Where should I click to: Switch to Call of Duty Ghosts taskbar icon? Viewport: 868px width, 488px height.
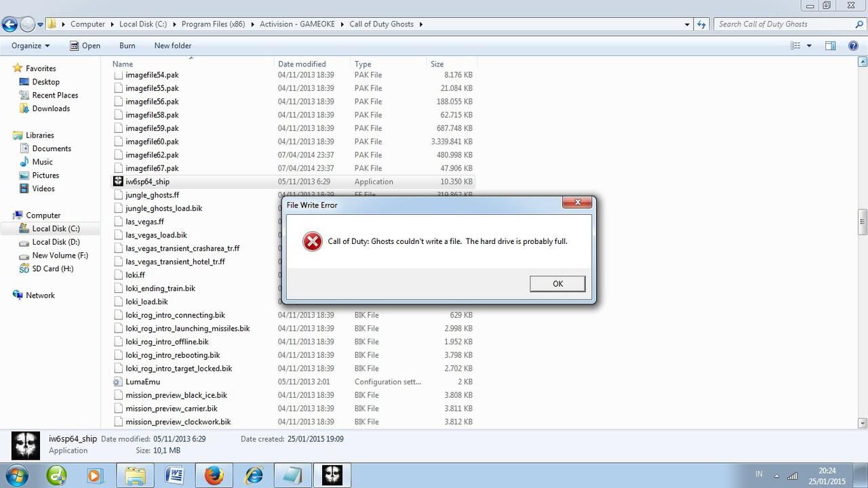(332, 476)
